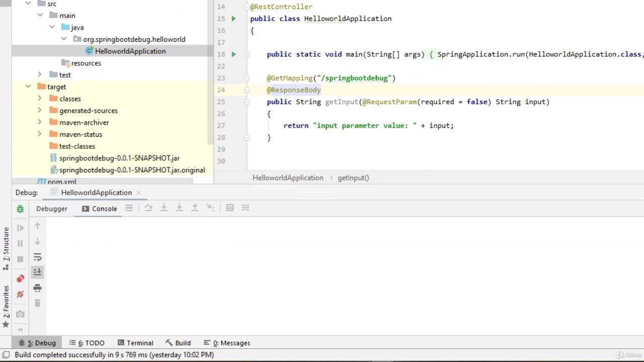Toggle code fold marker on line 25

(x=247, y=102)
